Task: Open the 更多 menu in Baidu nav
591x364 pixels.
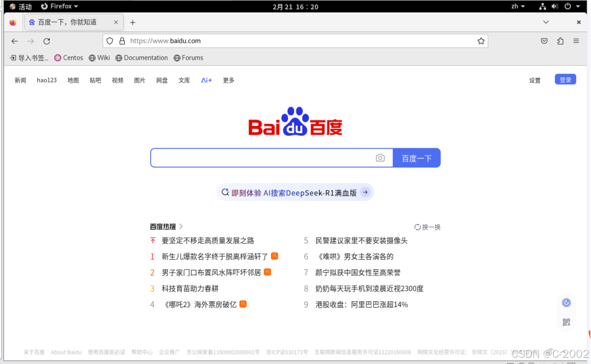Action: [229, 80]
